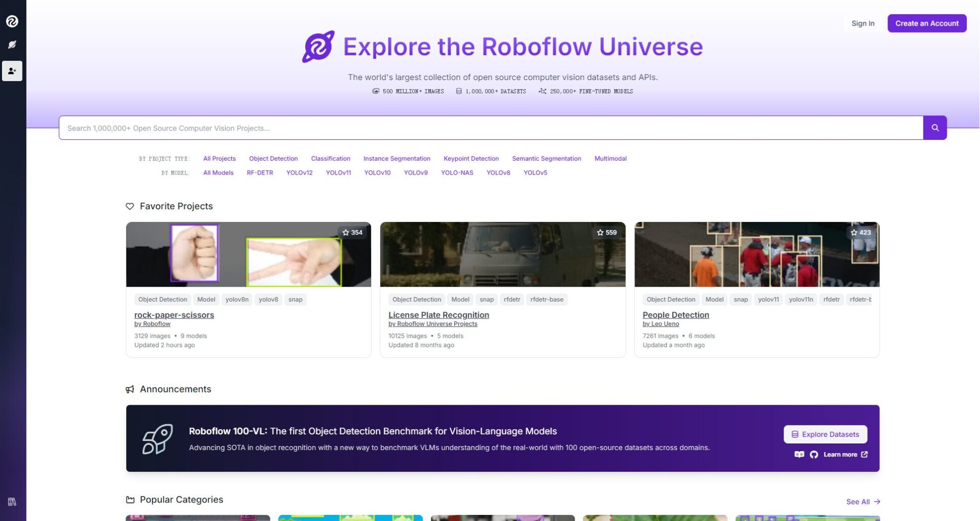The width and height of the screenshot is (980, 521).
Task: Click inside the project search field
Action: 459,128
